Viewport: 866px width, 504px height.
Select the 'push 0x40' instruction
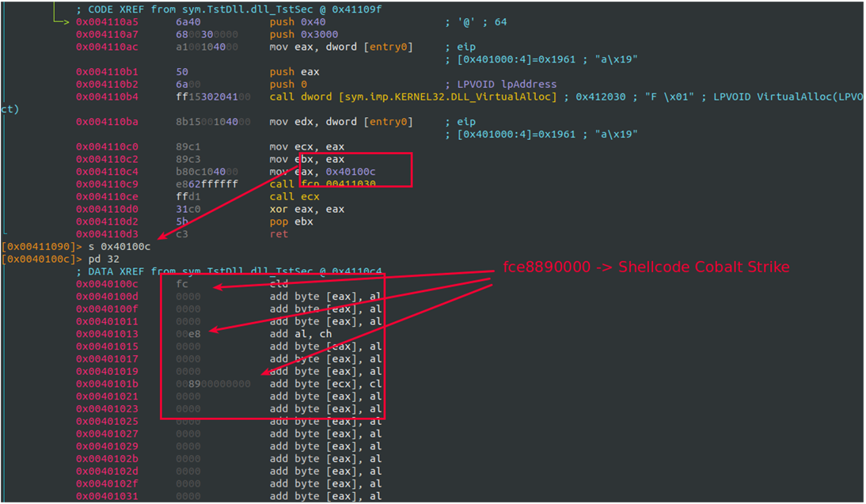[x=297, y=22]
